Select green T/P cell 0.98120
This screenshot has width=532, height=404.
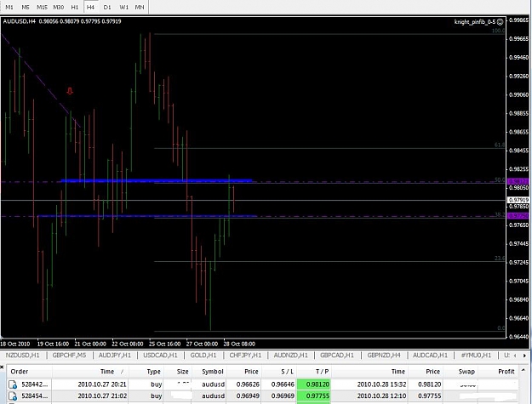(313, 384)
